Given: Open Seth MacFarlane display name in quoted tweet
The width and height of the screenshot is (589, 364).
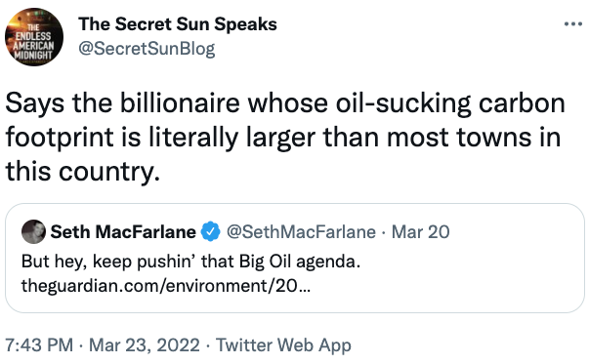Looking at the screenshot, I should pos(123,232).
